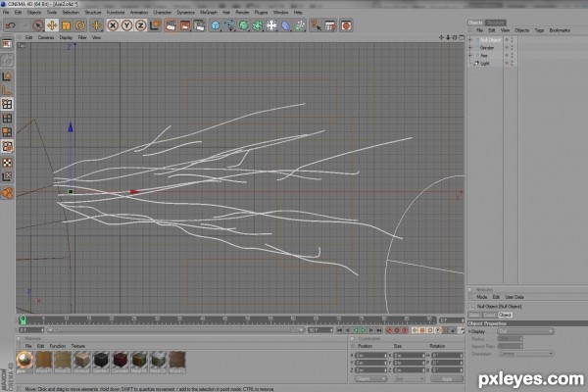This screenshot has height=392, width=588.
Task: Activate the Rotate tool in the toolbar
Action: click(x=80, y=25)
